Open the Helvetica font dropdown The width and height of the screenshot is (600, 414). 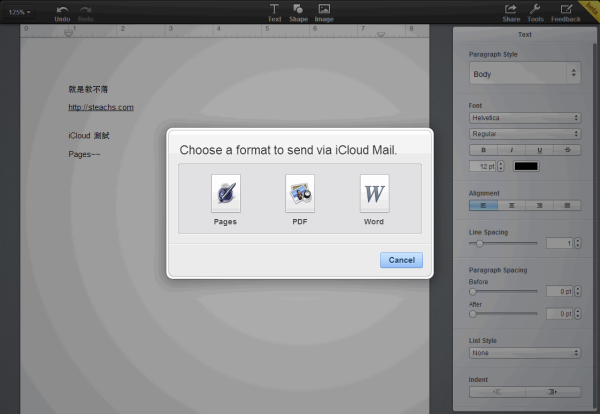525,118
